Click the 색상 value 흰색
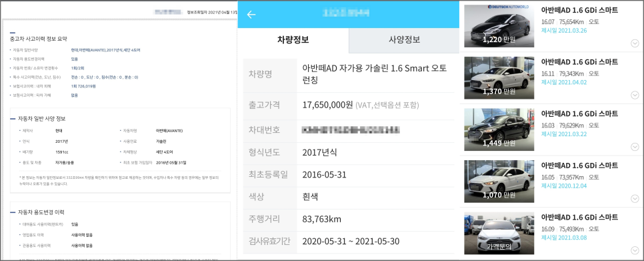Screen dimensions: 644x261 (x=310, y=197)
